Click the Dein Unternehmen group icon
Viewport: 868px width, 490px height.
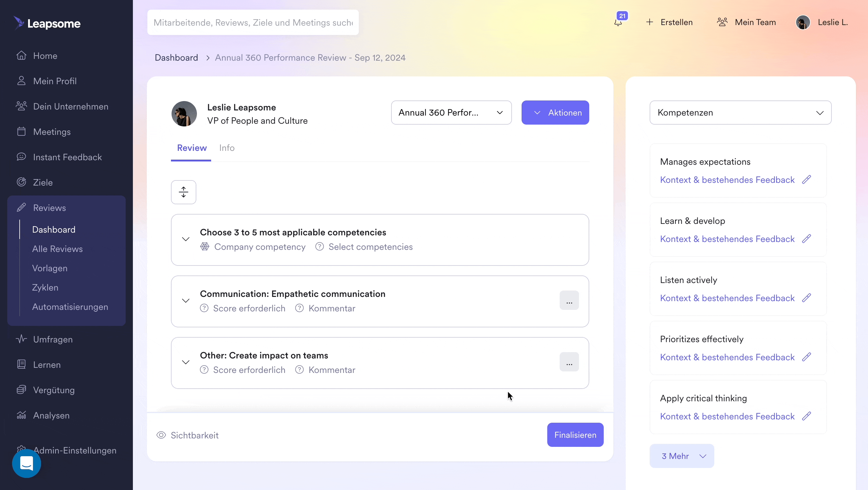21,106
